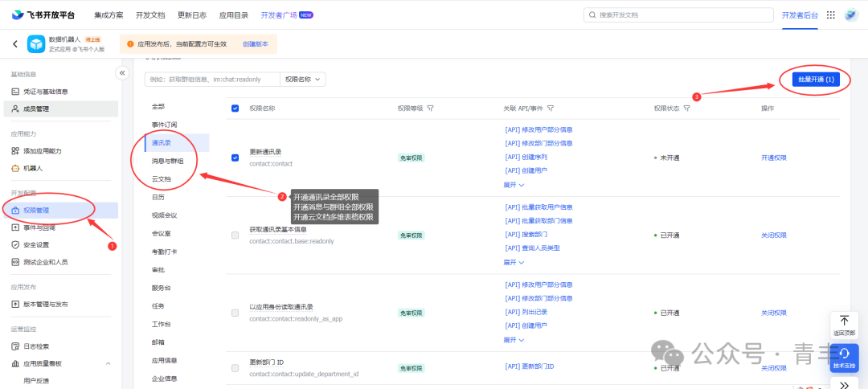The width and height of the screenshot is (868, 389).
Task: Collapse the 应用质量看板 sidebar section
Action: point(108,363)
